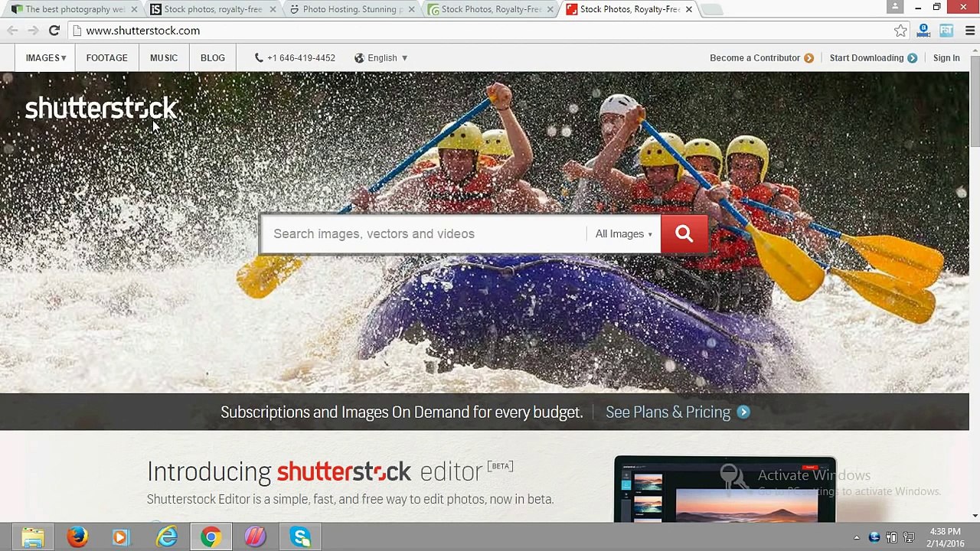
Task: Open Skype from the taskbar
Action: coord(300,537)
